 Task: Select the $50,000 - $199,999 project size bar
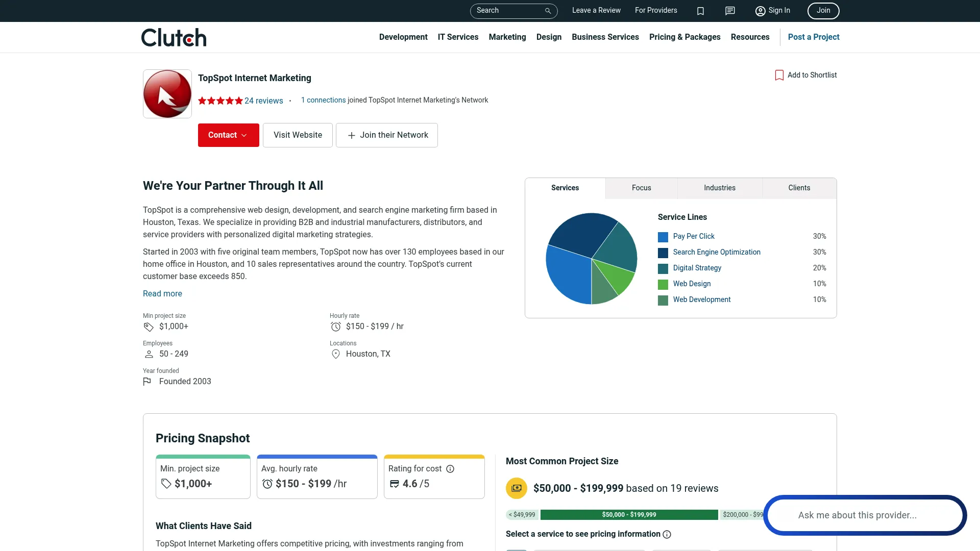(x=629, y=515)
